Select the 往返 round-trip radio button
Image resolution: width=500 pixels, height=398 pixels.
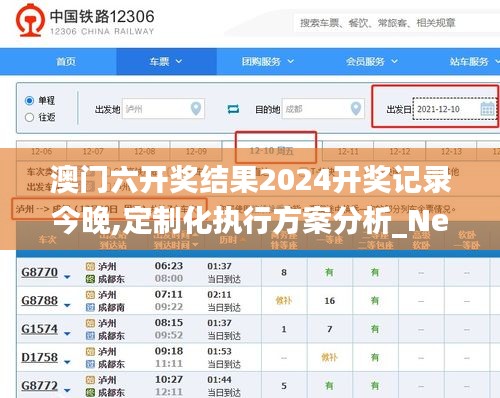point(29,117)
